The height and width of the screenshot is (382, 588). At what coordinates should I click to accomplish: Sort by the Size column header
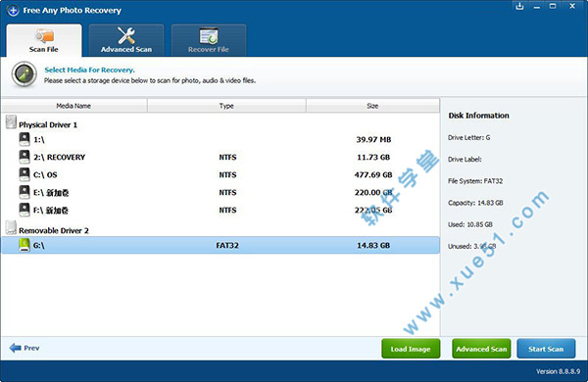(372, 106)
